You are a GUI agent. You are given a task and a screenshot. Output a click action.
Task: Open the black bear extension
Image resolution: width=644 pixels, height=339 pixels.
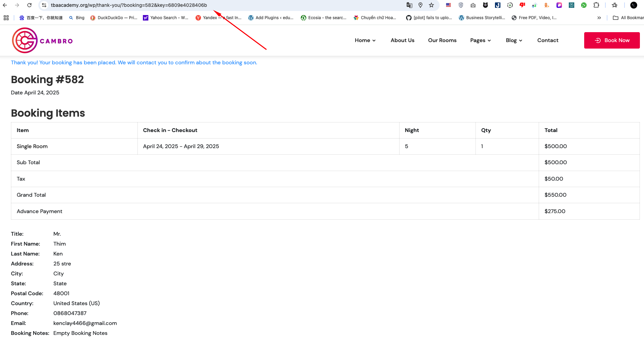[485, 5]
